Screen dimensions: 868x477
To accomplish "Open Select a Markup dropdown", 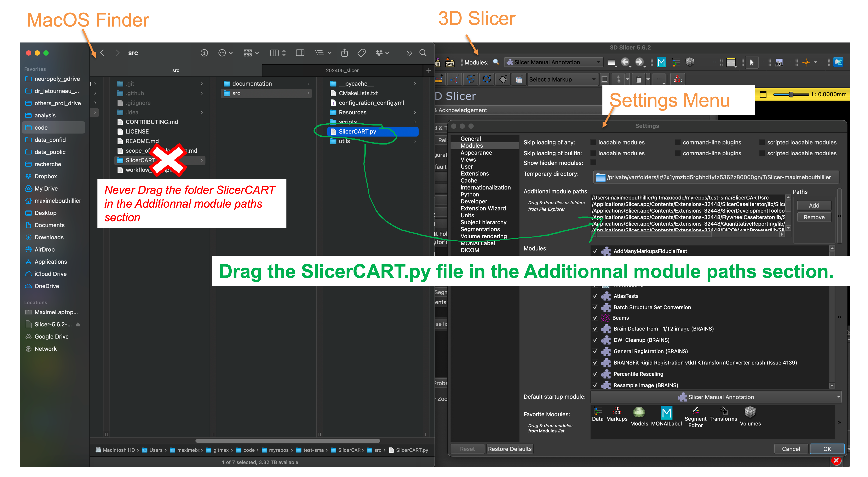I will [563, 79].
